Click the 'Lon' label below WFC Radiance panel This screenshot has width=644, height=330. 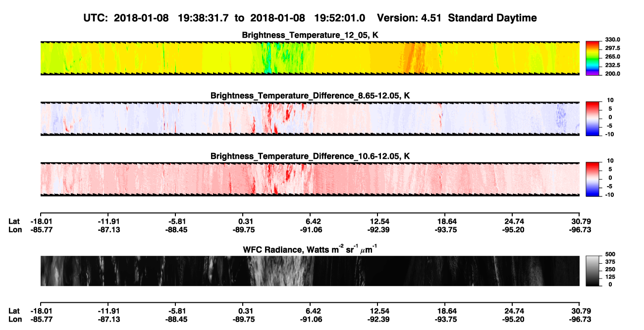pyautogui.click(x=14, y=320)
